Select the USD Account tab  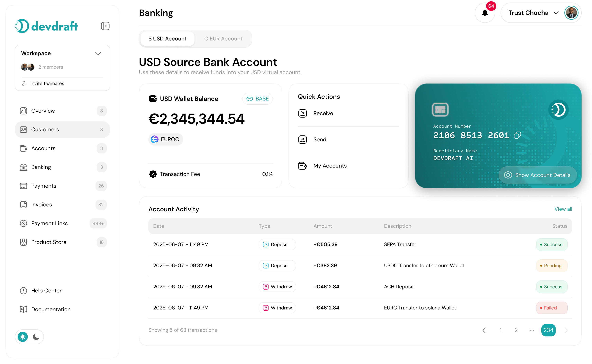point(167,39)
